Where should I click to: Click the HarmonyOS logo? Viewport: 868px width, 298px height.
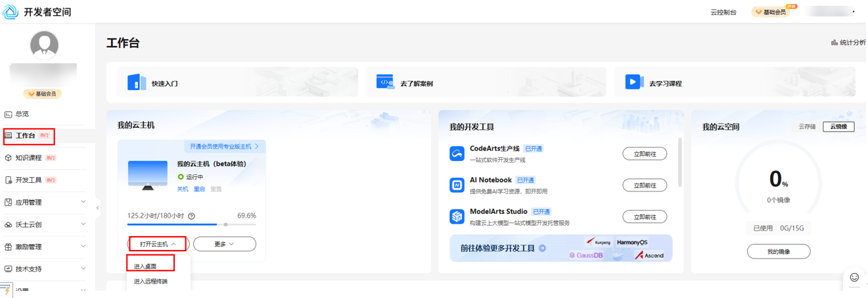632,242
